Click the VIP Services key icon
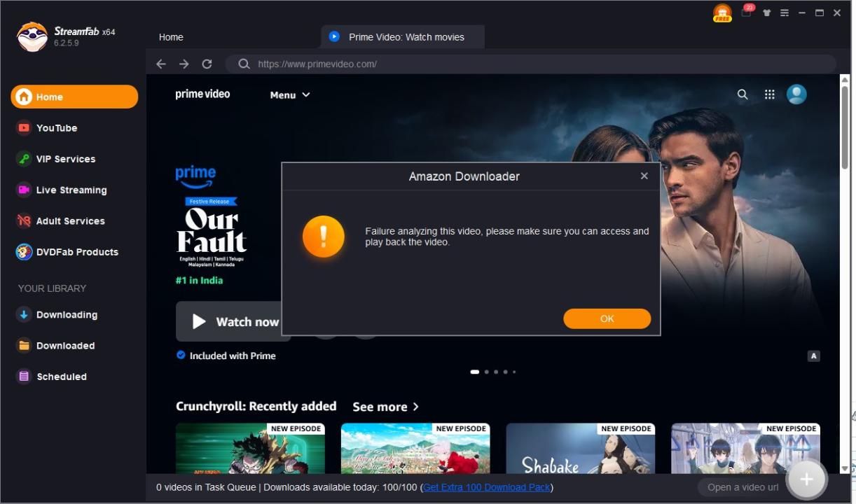856x504 pixels. point(24,159)
